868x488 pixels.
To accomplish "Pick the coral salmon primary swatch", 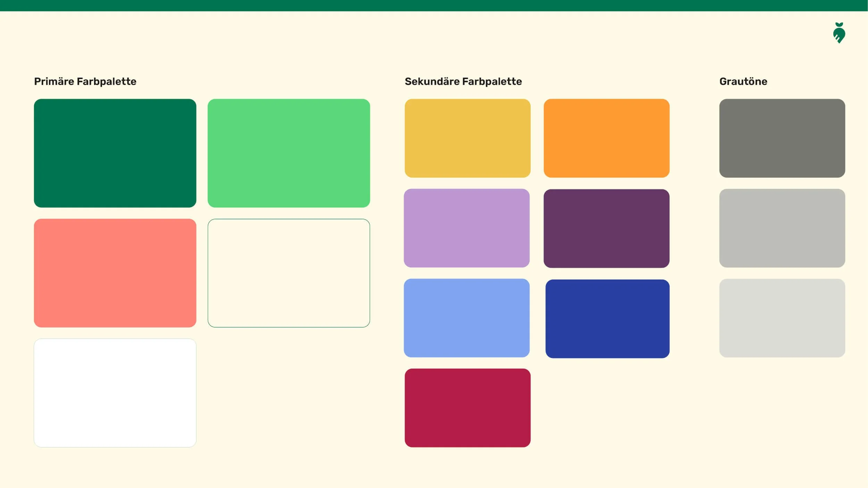I will pyautogui.click(x=115, y=273).
